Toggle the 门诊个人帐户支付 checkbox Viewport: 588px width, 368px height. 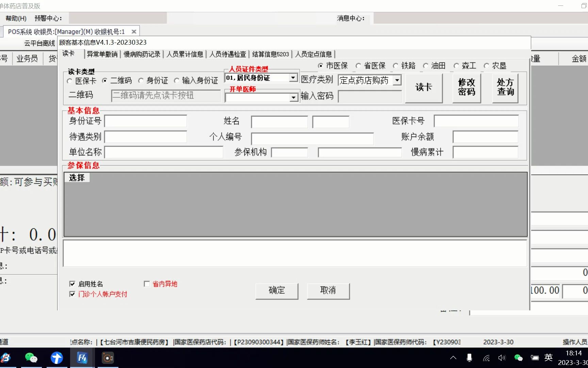(72, 294)
